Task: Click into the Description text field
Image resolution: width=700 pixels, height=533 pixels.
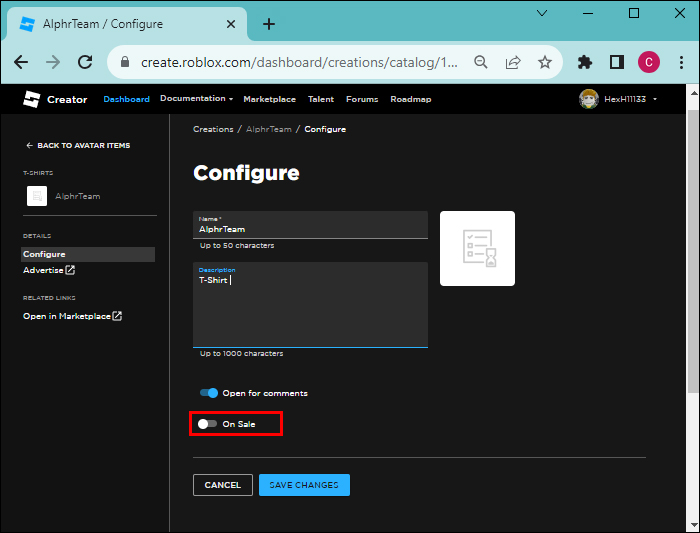Action: point(310,310)
